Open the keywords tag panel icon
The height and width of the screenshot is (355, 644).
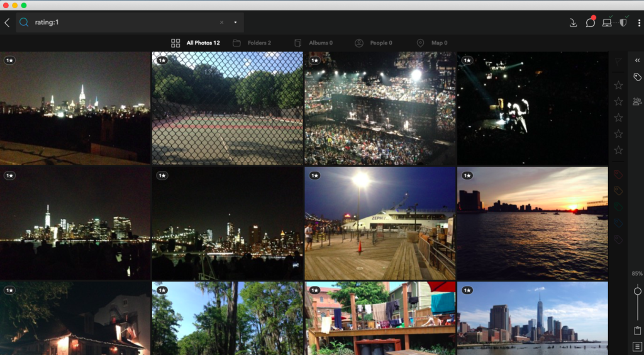pyautogui.click(x=637, y=77)
